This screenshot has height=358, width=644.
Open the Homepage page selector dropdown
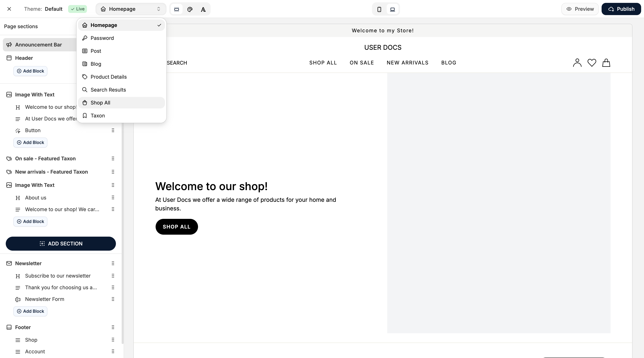(x=131, y=9)
